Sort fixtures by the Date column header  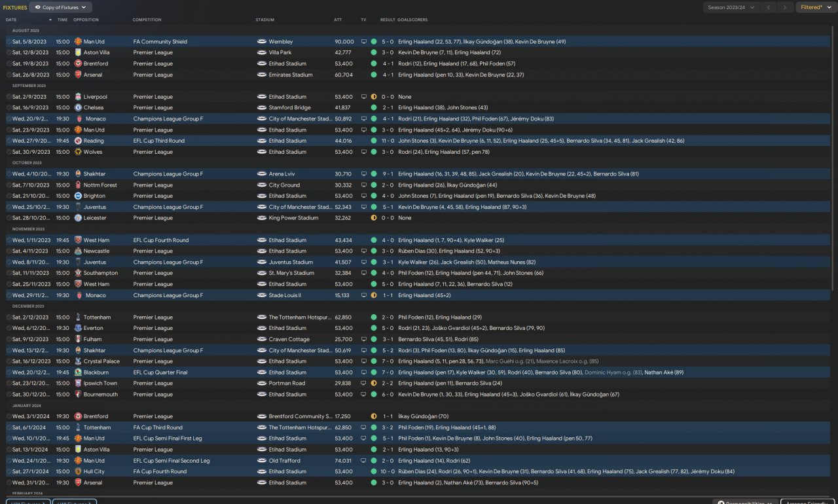tap(11, 20)
